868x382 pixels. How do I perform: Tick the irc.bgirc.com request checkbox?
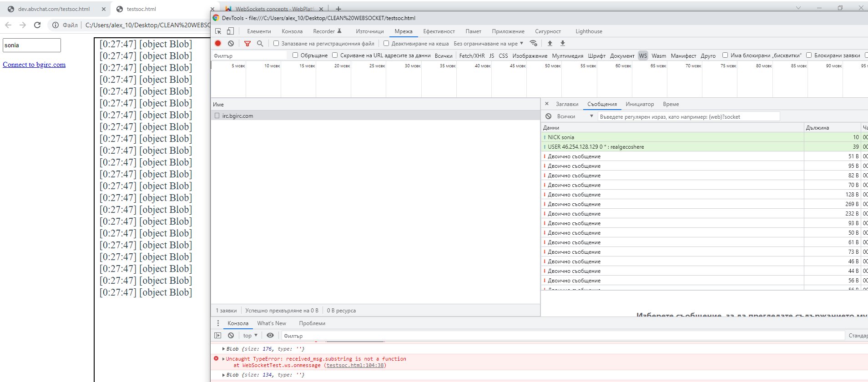(x=217, y=116)
